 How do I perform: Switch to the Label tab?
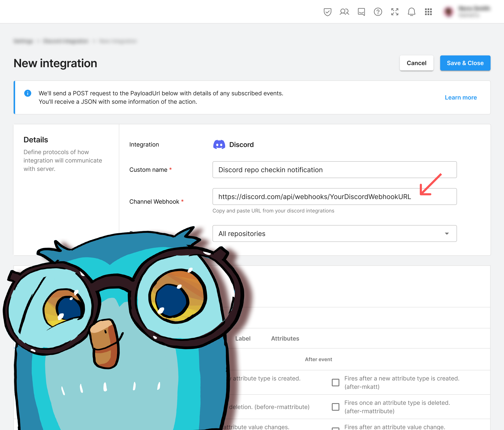243,338
